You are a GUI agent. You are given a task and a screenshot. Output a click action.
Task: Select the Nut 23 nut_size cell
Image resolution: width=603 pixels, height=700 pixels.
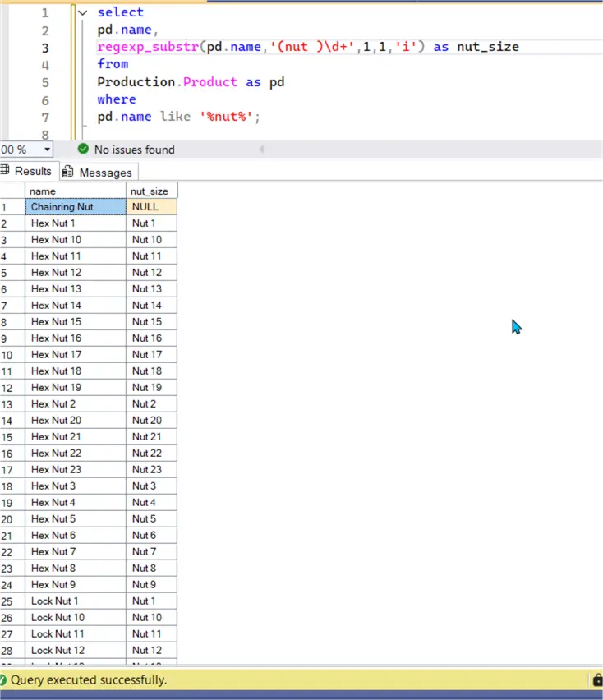click(x=151, y=470)
